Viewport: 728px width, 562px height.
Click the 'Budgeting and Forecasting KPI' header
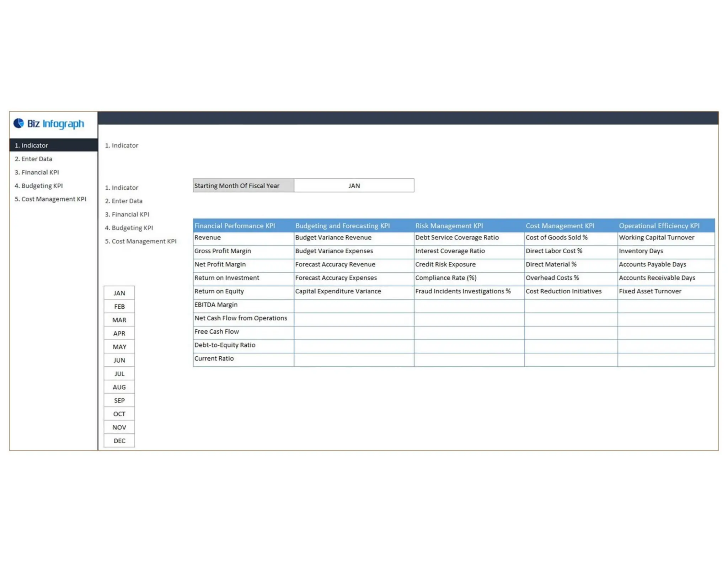click(354, 226)
